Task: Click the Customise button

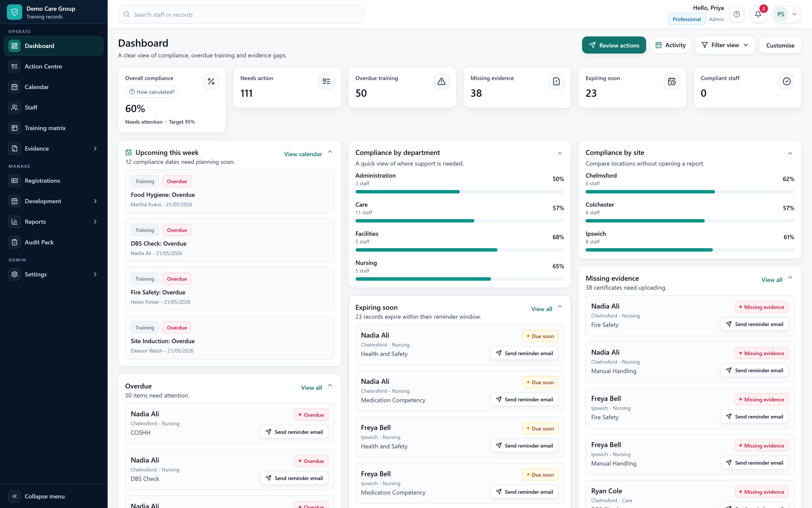Action: [780, 45]
